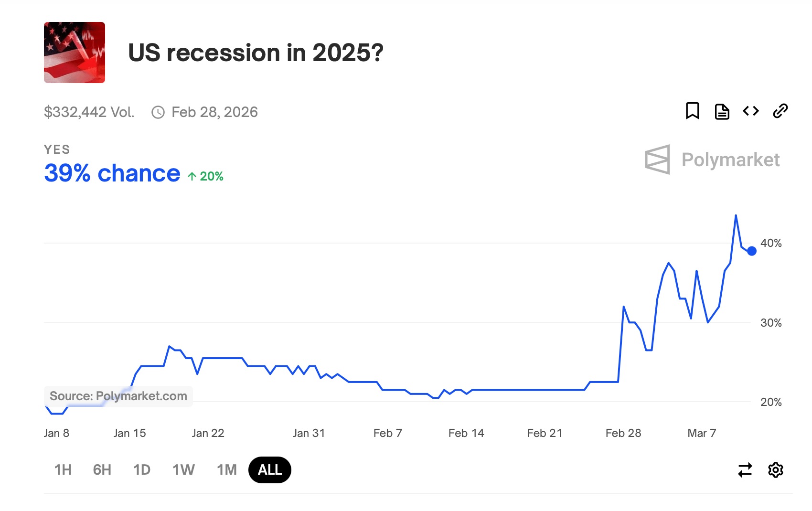Select the 6H timeframe option
Viewport: 812px width, 511px height.
(101, 470)
